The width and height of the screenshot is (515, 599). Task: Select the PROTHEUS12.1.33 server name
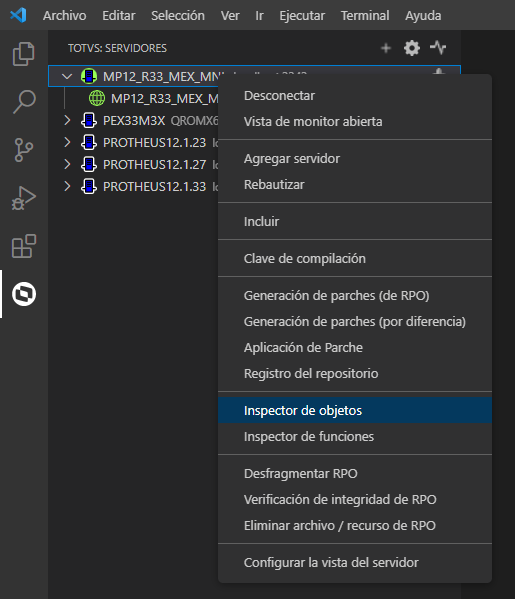pos(154,187)
